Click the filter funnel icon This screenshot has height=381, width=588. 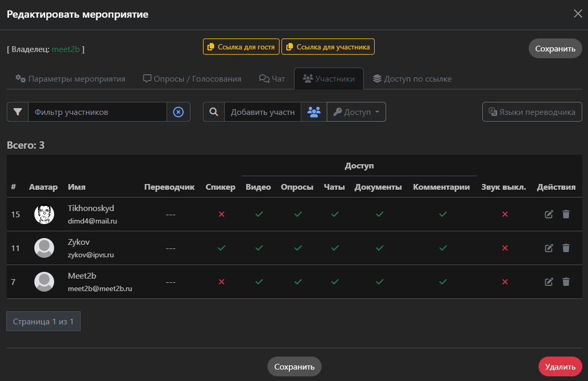click(x=18, y=112)
